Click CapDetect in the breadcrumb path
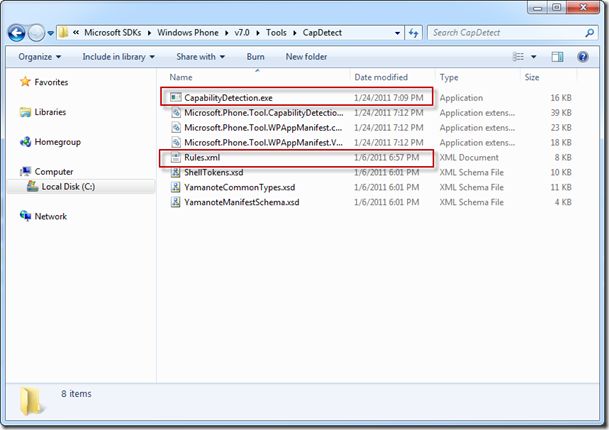609x430 pixels. pos(322,33)
